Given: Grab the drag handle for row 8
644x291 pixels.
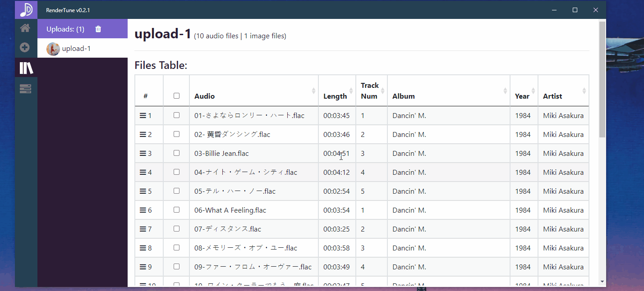Looking at the screenshot, I should point(143,248).
